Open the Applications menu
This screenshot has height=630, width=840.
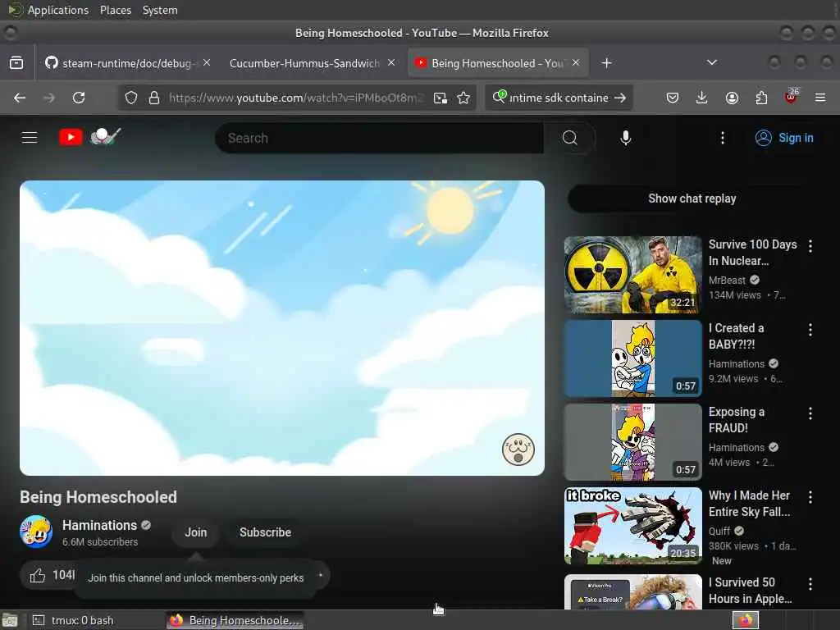(58, 10)
